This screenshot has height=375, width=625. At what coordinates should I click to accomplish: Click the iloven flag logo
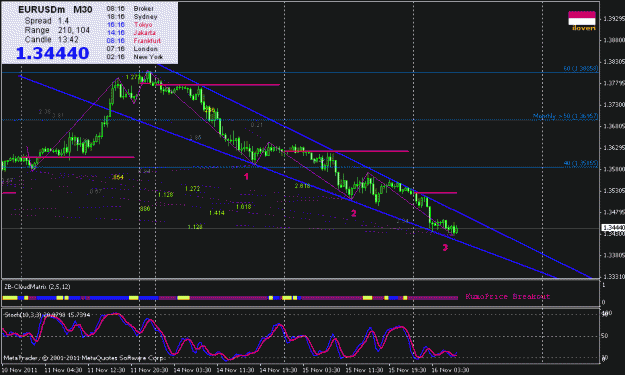[x=582, y=21]
